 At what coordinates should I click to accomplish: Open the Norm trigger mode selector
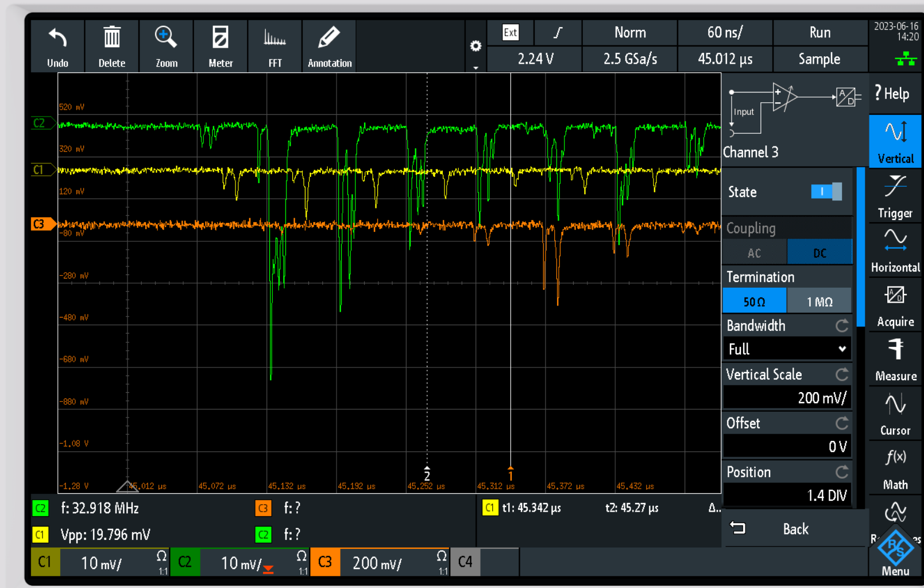630,33
